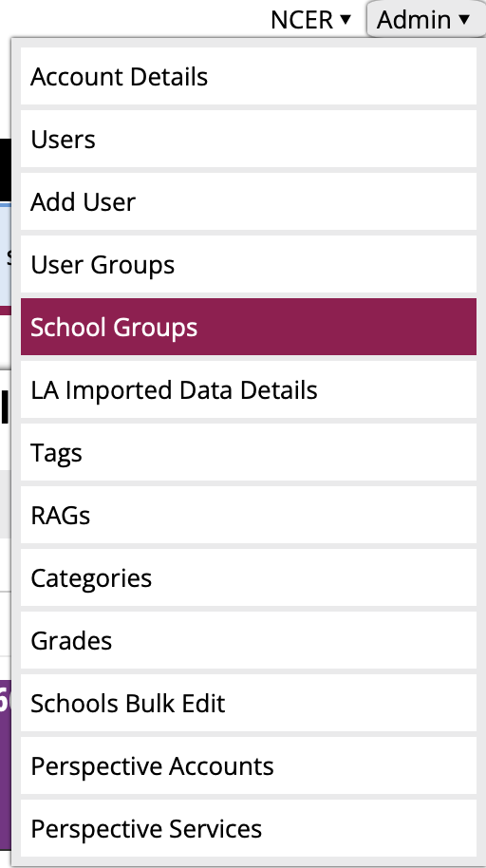Click the black header strip at left edge

pos(5,170)
